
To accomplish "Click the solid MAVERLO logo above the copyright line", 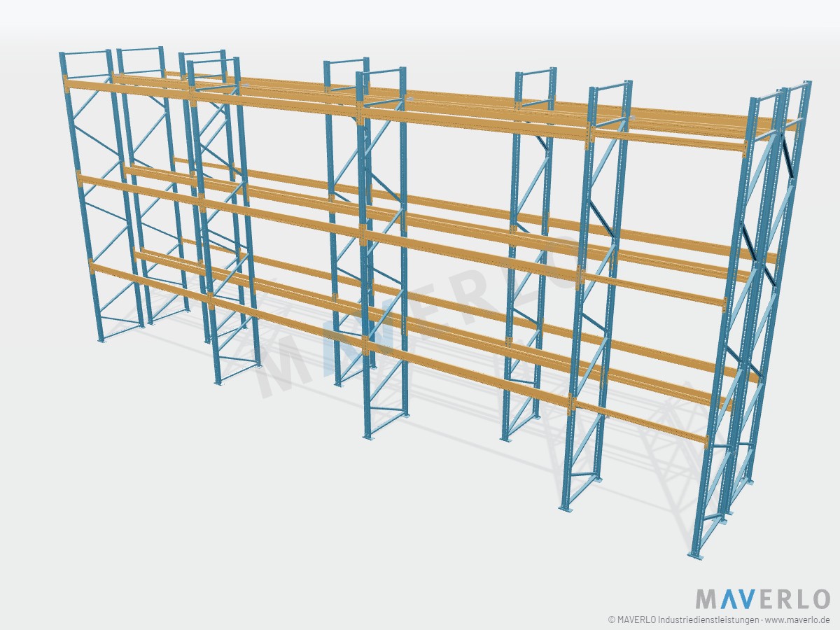I will 763,599.
